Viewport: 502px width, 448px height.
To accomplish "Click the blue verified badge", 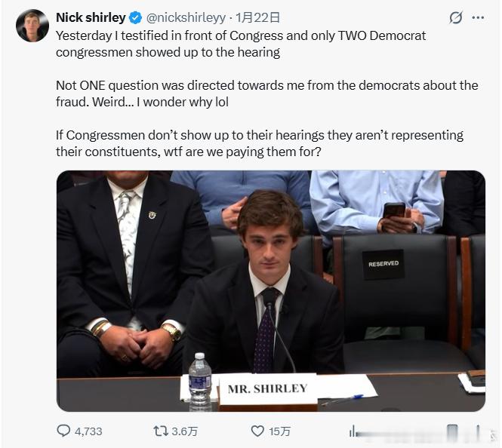I will 135,17.
